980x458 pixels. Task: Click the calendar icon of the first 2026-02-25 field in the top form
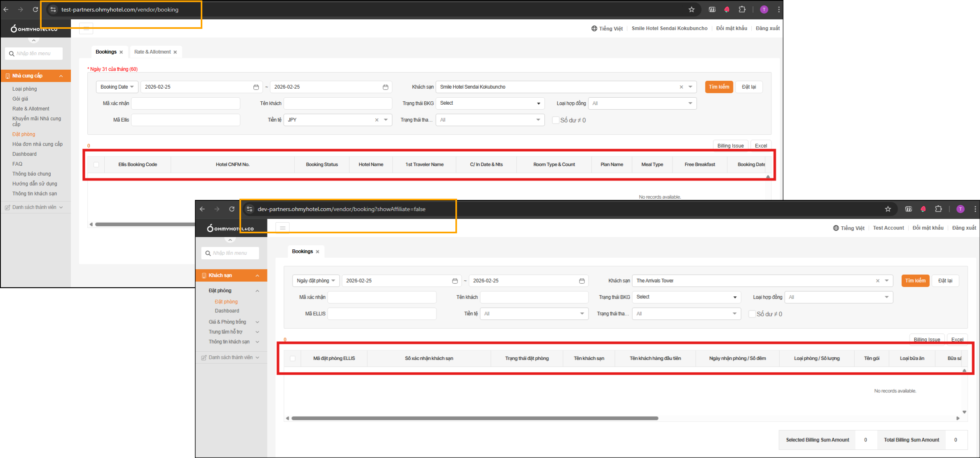pos(256,87)
